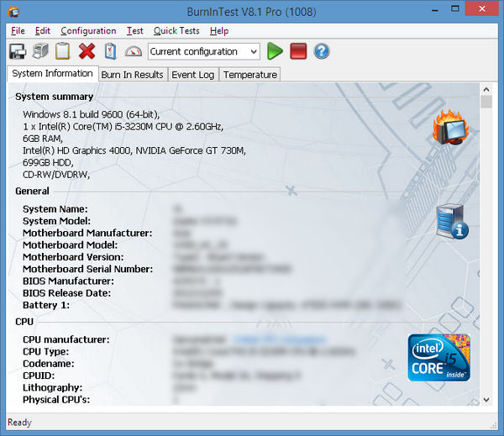Switch to the Temperature tab
504x436 pixels.
pyautogui.click(x=250, y=75)
